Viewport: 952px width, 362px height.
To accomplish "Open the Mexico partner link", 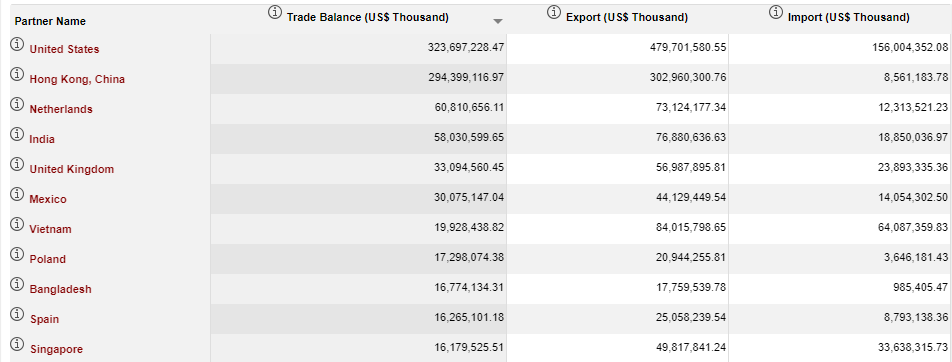I will [x=48, y=199].
